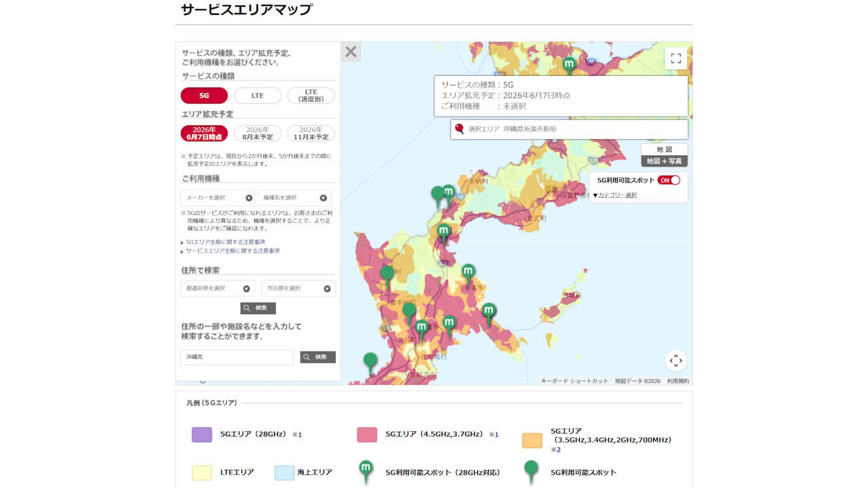
Task: Click the 凡例(5Gエリア) legend title
Action: tap(212, 403)
